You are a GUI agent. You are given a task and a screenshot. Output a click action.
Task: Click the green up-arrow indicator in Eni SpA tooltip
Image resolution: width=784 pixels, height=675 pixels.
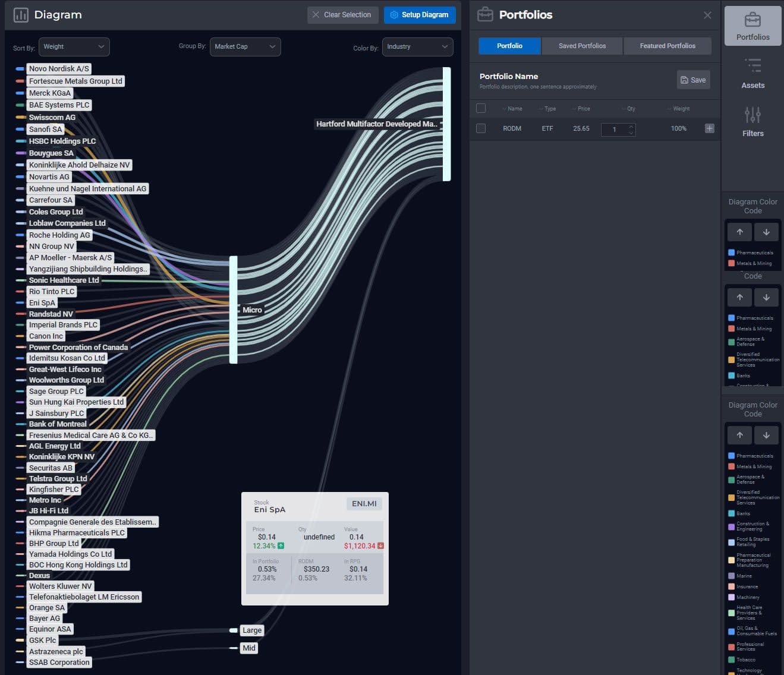coord(281,545)
